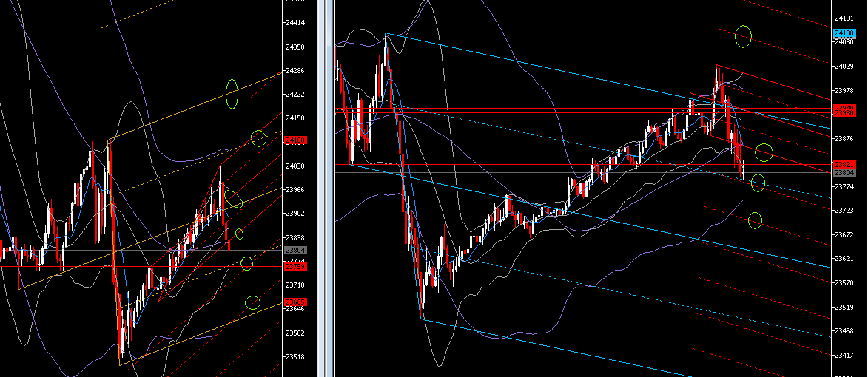This screenshot has width=868, height=377.
Task: Click the 23876 price label, right chart
Action: [x=845, y=138]
